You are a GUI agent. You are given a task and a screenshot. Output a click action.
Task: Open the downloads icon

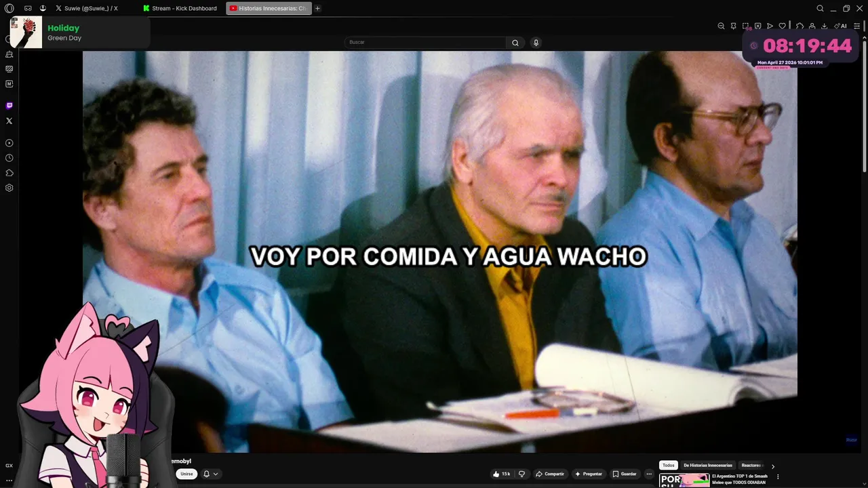824,26
